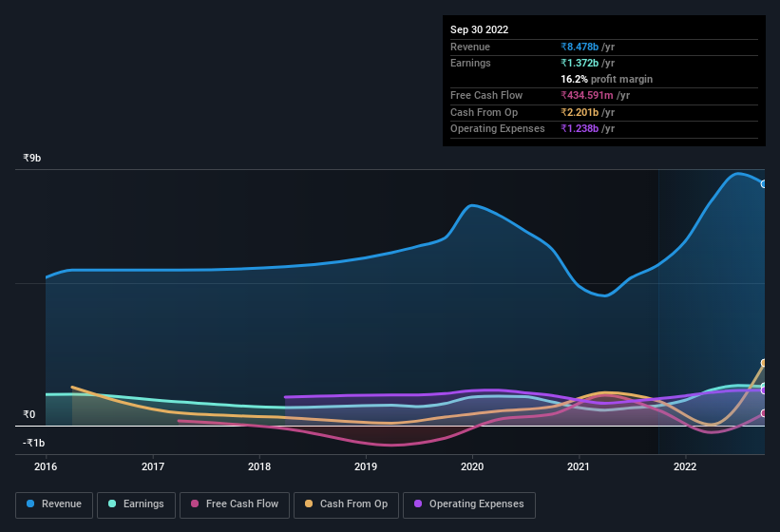
Task: Click the Operating Expenses endpoint marker
Action: 764,390
